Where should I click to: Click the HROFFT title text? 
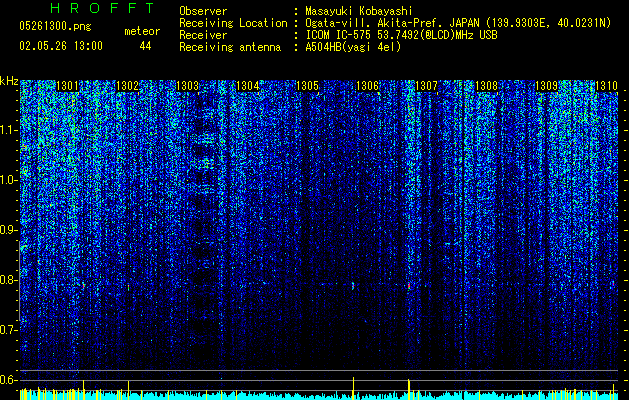[x=103, y=8]
